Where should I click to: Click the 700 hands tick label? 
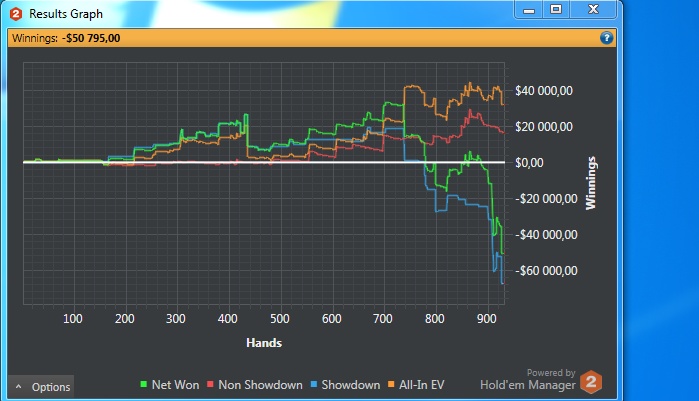(382, 319)
